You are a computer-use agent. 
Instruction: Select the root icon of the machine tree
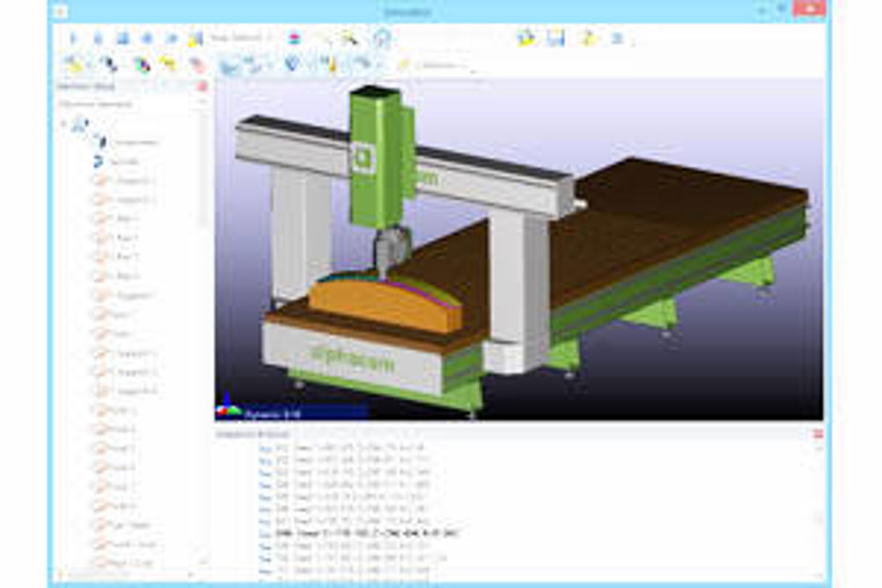pyautogui.click(x=80, y=124)
